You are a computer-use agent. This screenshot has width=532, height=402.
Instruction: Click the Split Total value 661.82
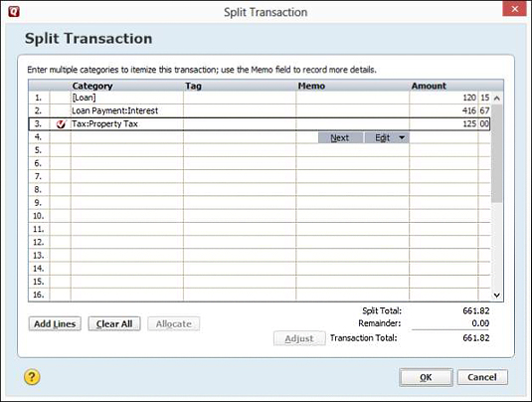tap(476, 310)
